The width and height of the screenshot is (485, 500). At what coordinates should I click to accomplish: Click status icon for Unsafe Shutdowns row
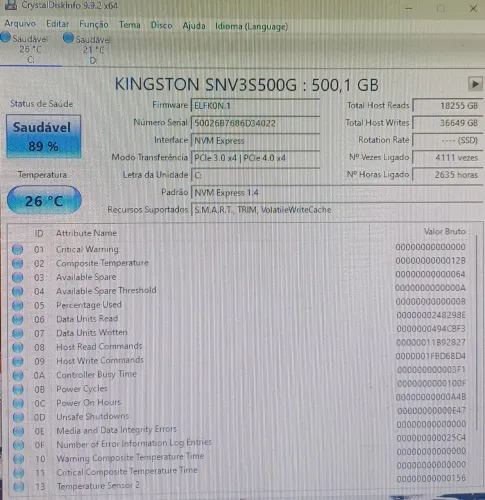tap(18, 417)
